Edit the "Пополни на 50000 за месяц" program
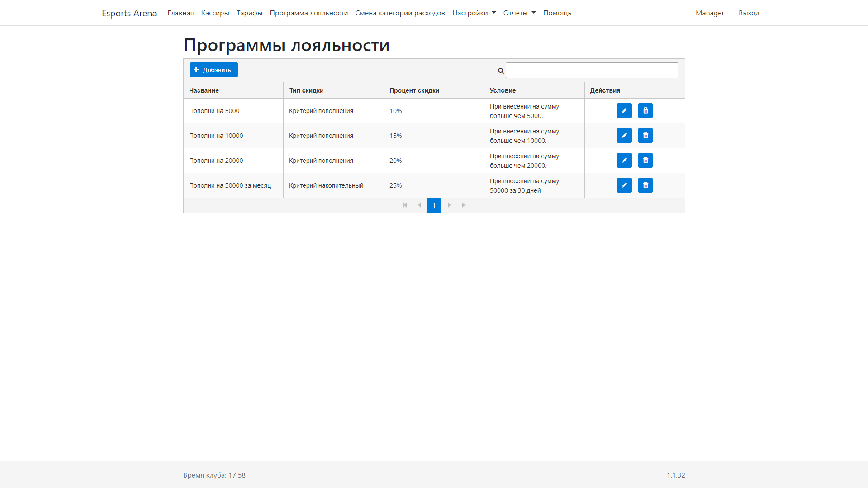The image size is (868, 488). pos(624,185)
